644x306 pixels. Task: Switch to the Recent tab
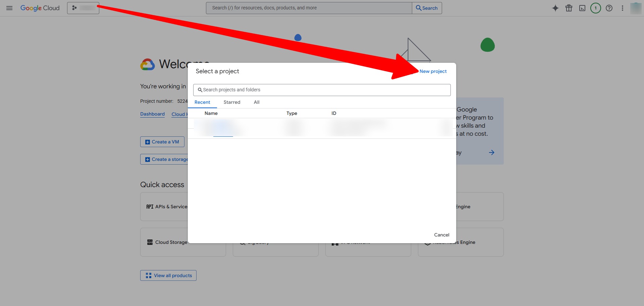click(202, 102)
